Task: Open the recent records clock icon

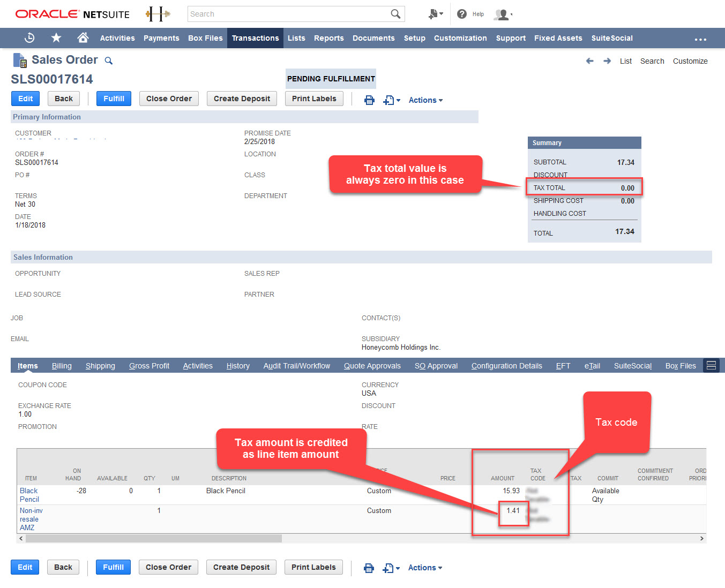Action: point(29,38)
